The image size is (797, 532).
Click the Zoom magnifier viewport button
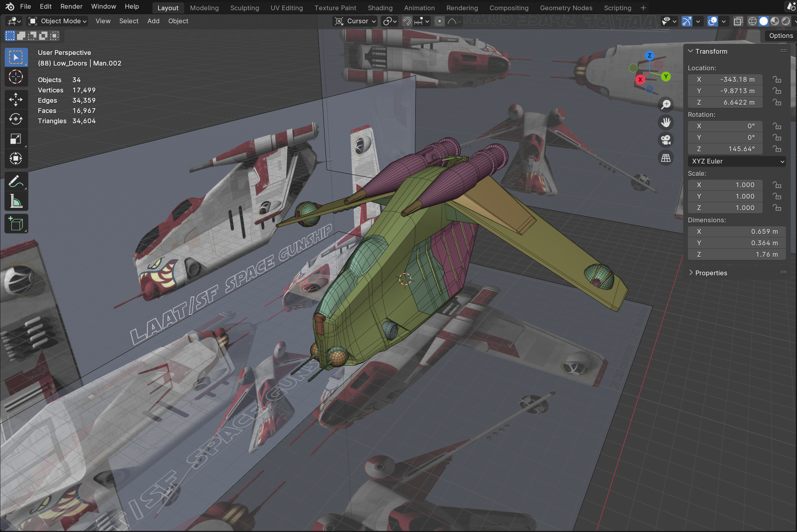pyautogui.click(x=666, y=104)
